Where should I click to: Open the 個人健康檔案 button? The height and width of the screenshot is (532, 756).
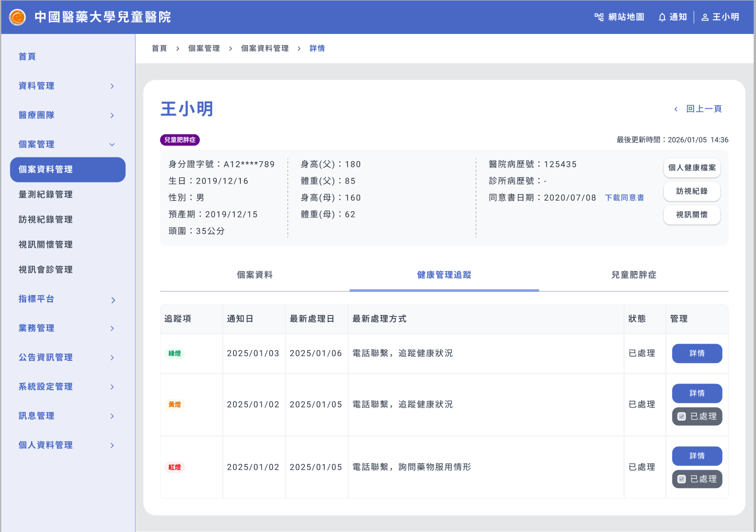692,168
